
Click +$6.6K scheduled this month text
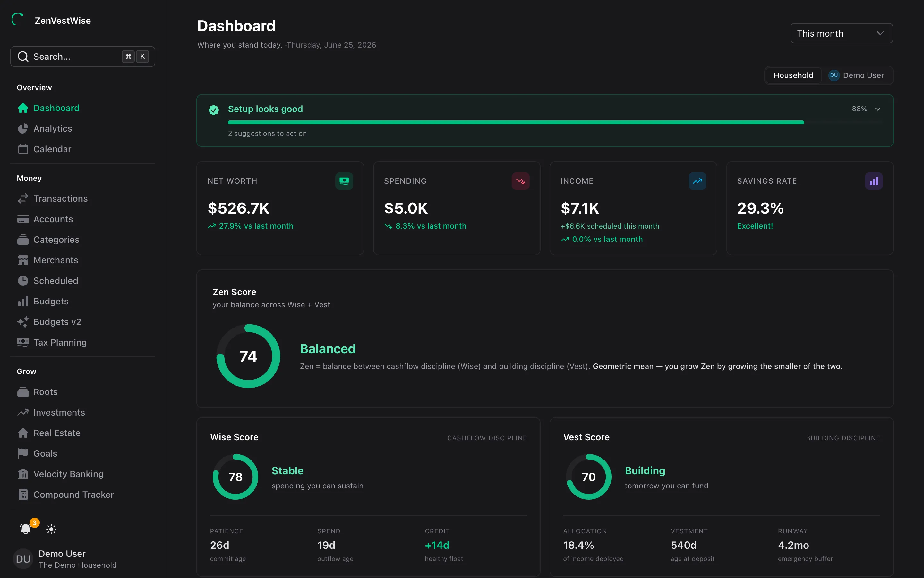coord(610,226)
